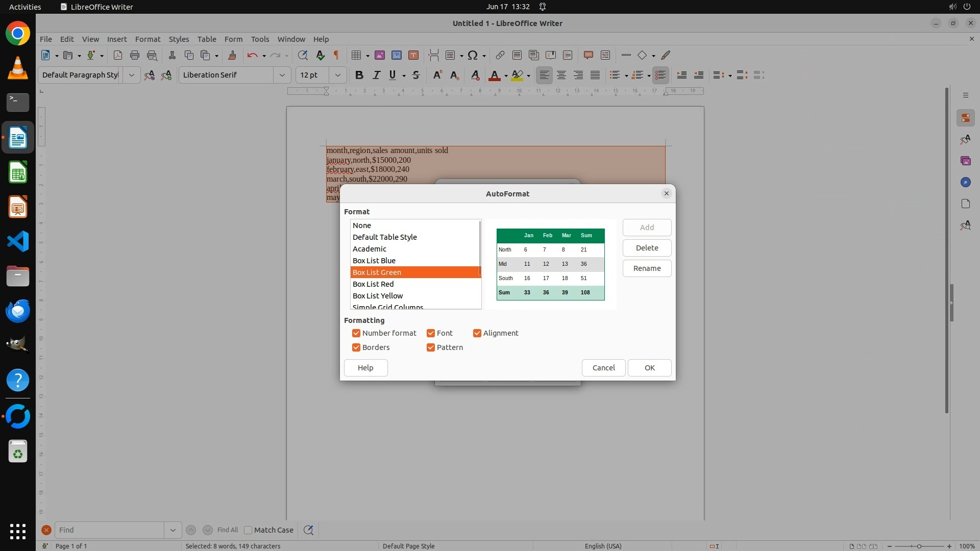Click the Insert Special Character icon

(x=473, y=55)
